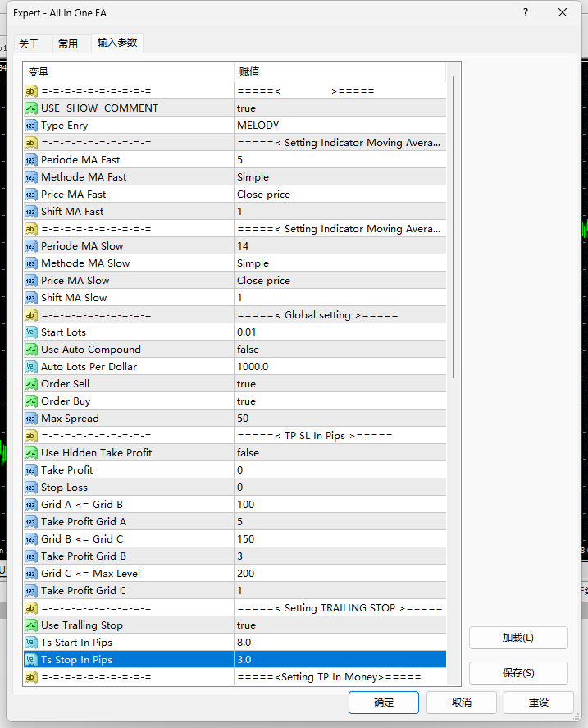The width and height of the screenshot is (588, 728).
Task: Switch to the 常用 tab
Action: pos(68,43)
